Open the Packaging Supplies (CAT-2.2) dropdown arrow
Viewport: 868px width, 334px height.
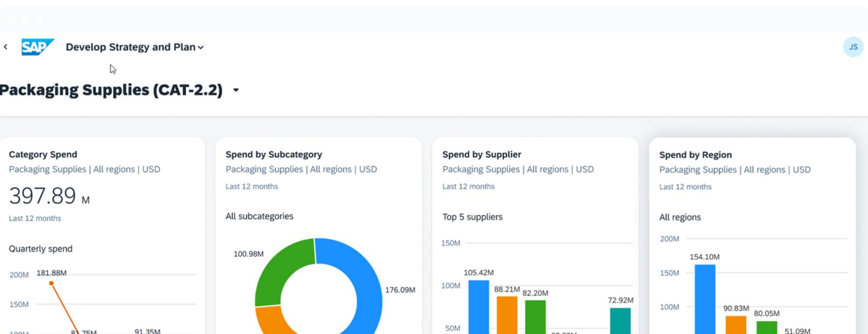(x=236, y=90)
